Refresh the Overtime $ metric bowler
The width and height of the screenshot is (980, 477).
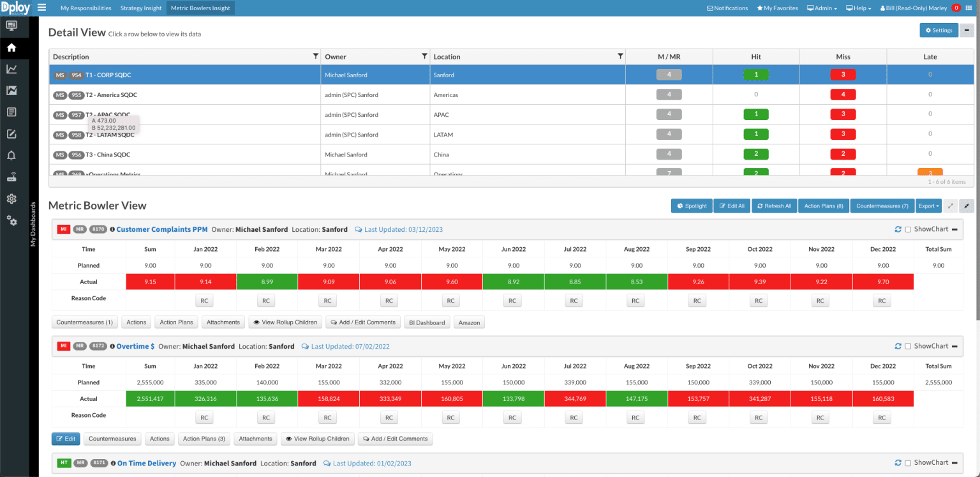[x=898, y=345]
